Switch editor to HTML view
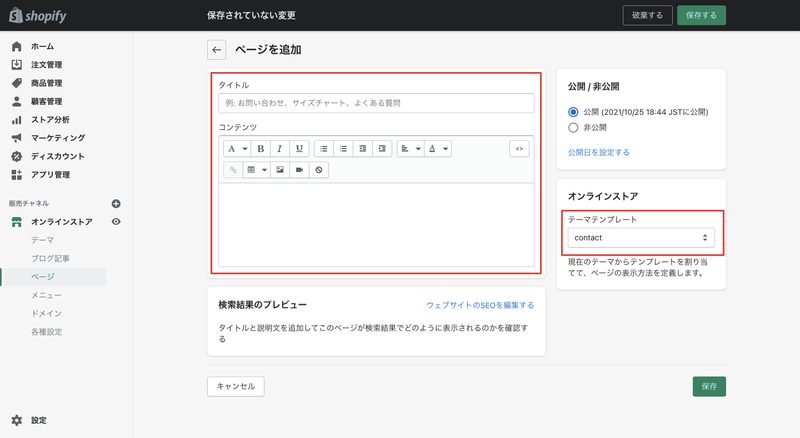 (519, 149)
